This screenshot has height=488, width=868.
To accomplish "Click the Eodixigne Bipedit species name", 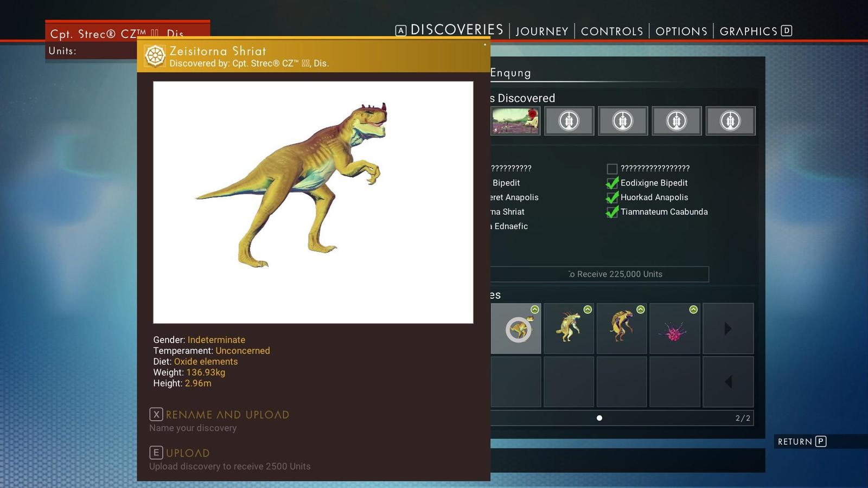I will click(x=654, y=183).
